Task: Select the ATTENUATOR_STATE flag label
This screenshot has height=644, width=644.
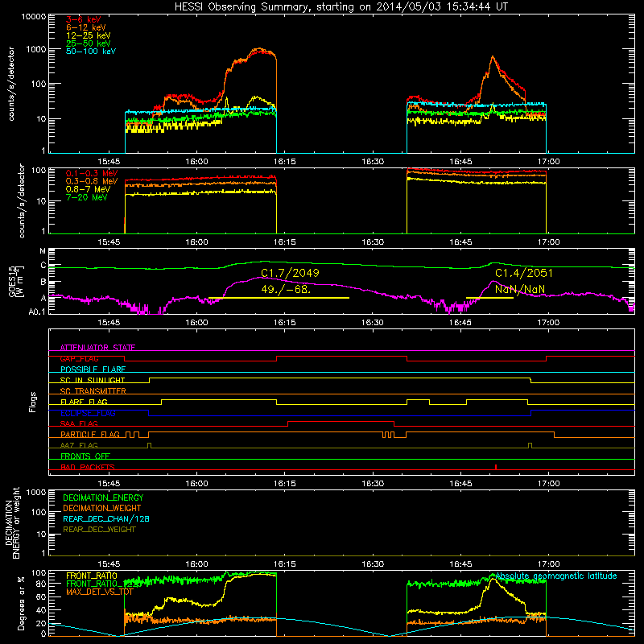Action: coord(97,348)
